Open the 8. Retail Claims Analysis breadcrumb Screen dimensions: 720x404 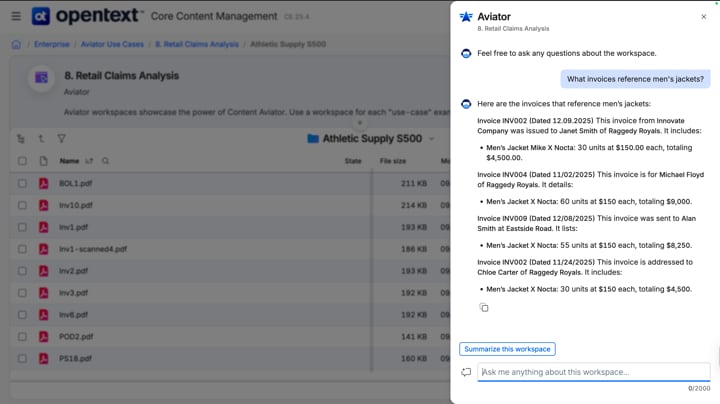[x=197, y=44]
